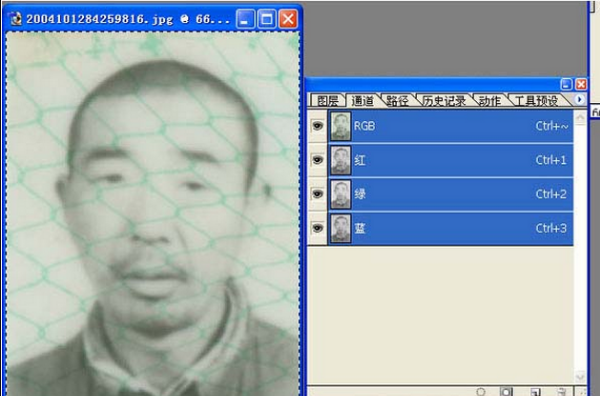Hide the RGB composite channel eye

(x=317, y=125)
